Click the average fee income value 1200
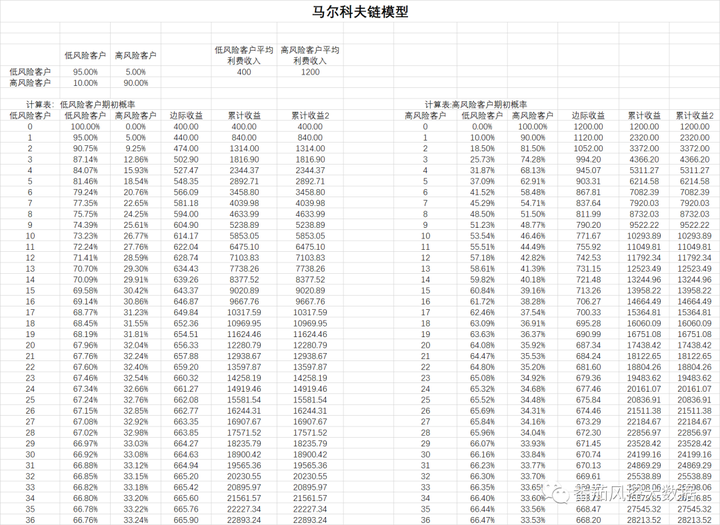Image resolution: width=720 pixels, height=525 pixels. click(x=311, y=72)
